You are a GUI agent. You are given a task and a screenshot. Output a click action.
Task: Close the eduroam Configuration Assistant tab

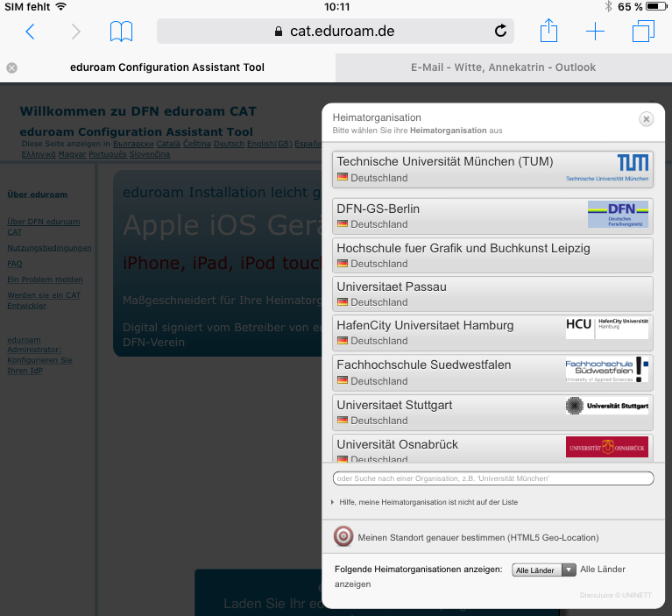tap(11, 67)
